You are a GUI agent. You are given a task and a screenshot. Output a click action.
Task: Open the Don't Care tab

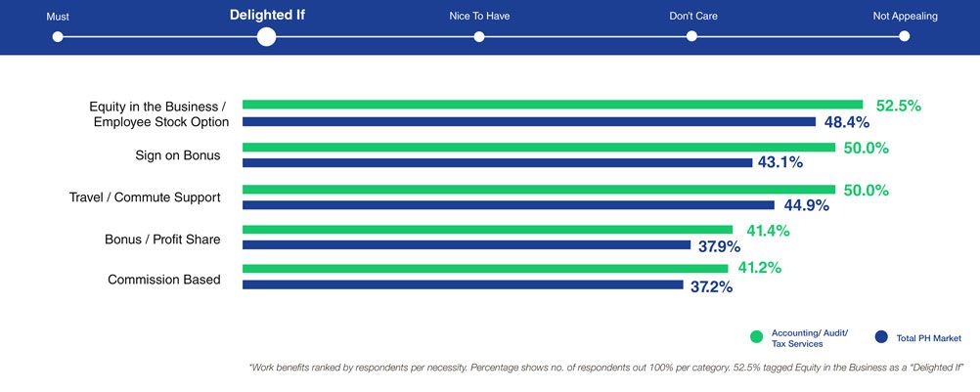691,16
